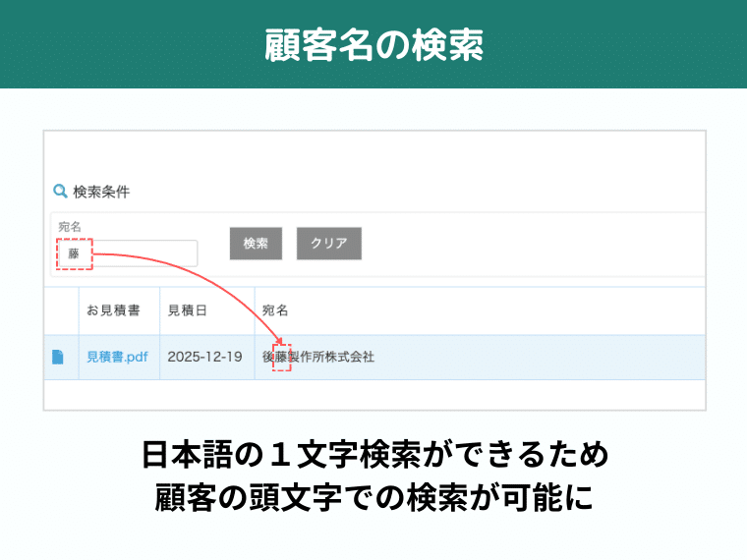Click the 宛名 label above the search field
The height and width of the screenshot is (560, 747).
coord(70,226)
